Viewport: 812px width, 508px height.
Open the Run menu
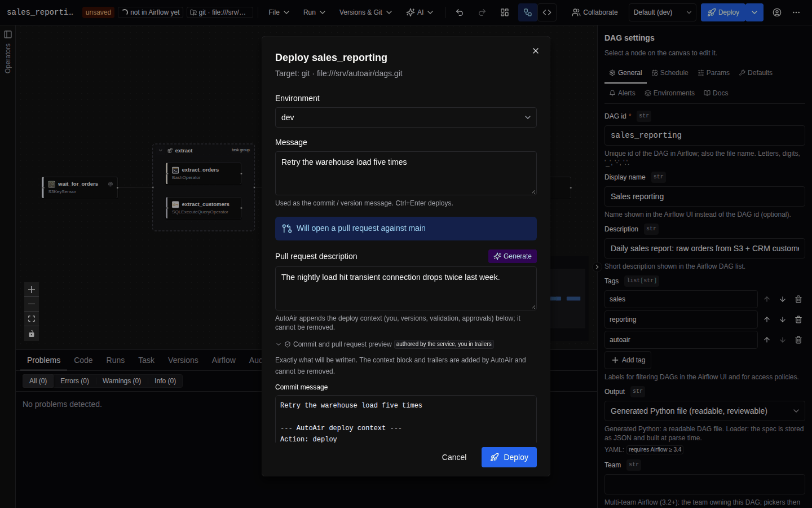314,12
